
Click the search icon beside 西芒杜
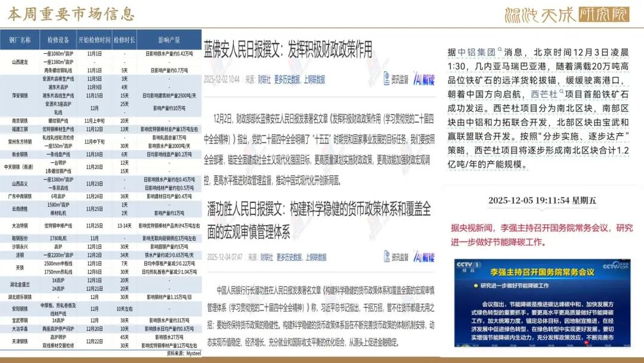pos(562,92)
